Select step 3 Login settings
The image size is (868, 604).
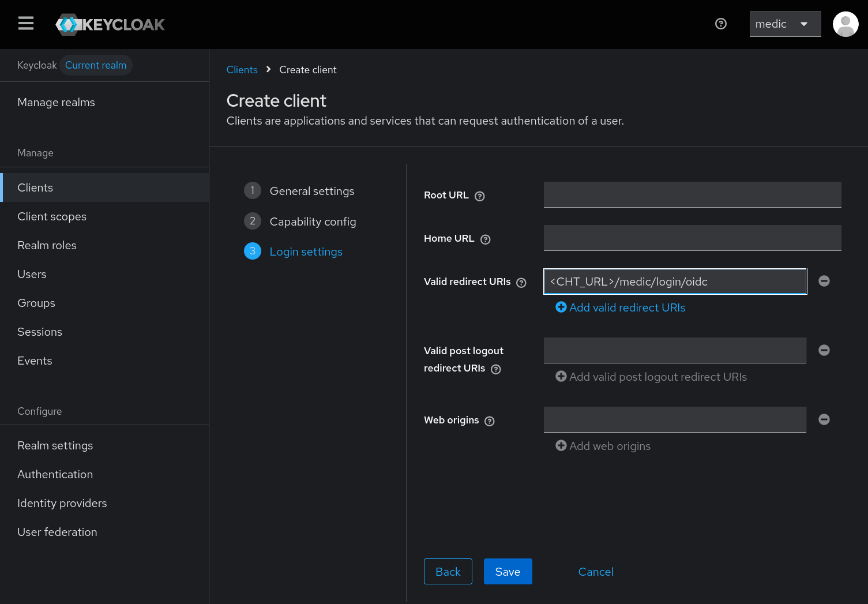click(293, 252)
